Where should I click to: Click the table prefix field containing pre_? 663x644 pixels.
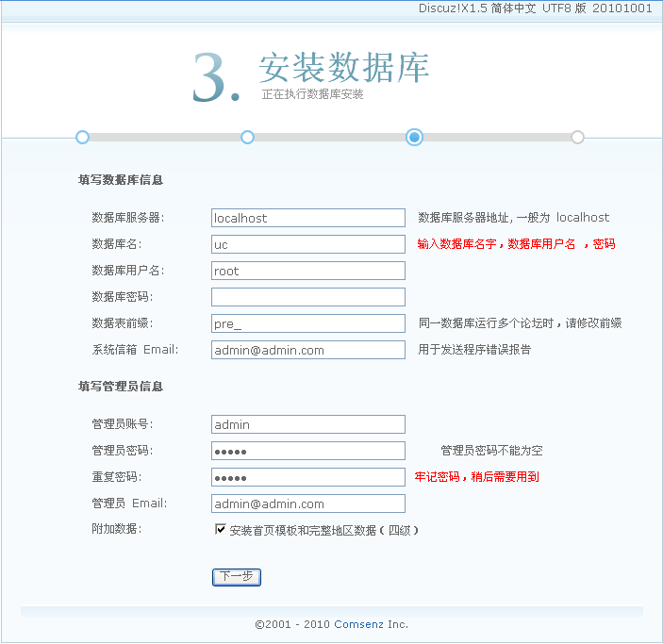click(x=307, y=323)
